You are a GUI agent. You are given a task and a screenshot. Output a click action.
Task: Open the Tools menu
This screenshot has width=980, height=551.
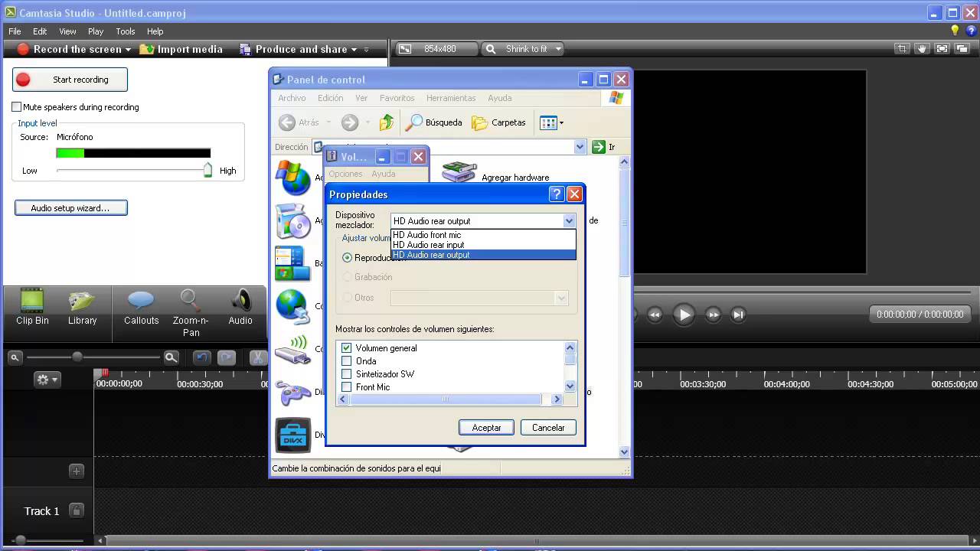click(x=126, y=31)
